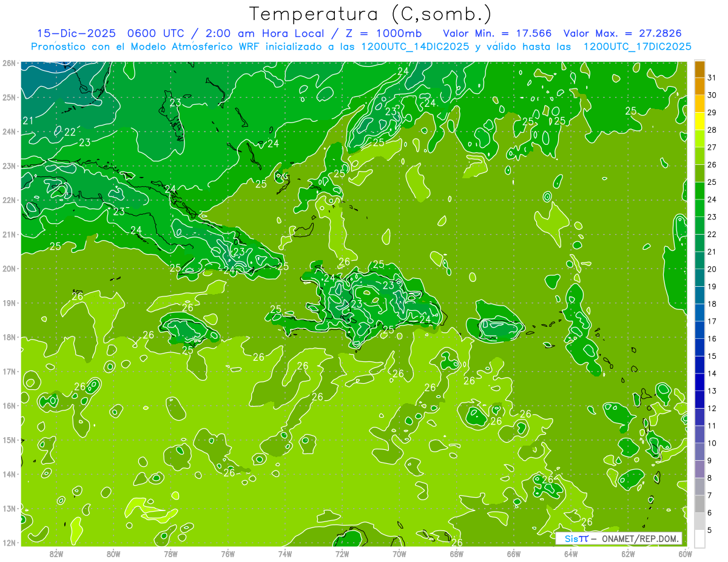Click the "18N" latitude axis label
Image resolution: width=728 pixels, height=562 pixels.
point(9,337)
